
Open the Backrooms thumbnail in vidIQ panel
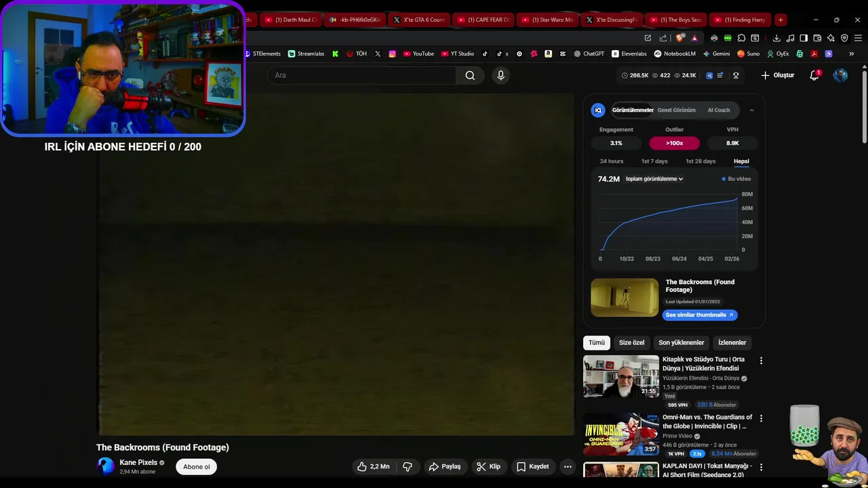point(625,297)
